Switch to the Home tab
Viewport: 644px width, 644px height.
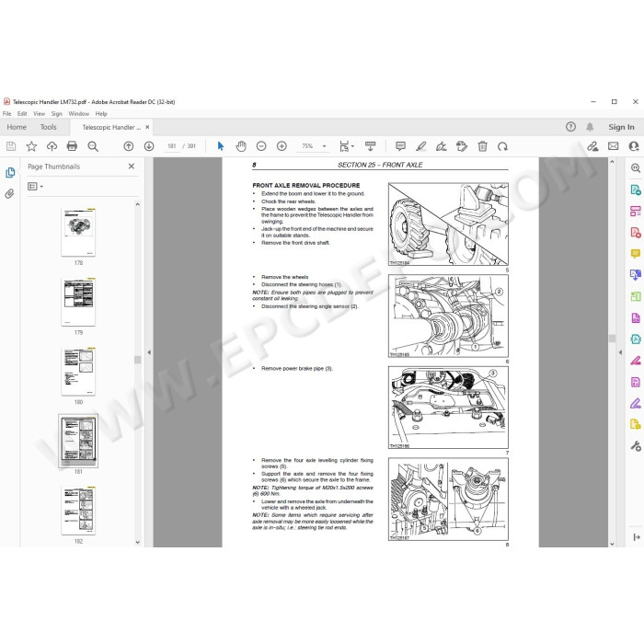click(x=17, y=127)
